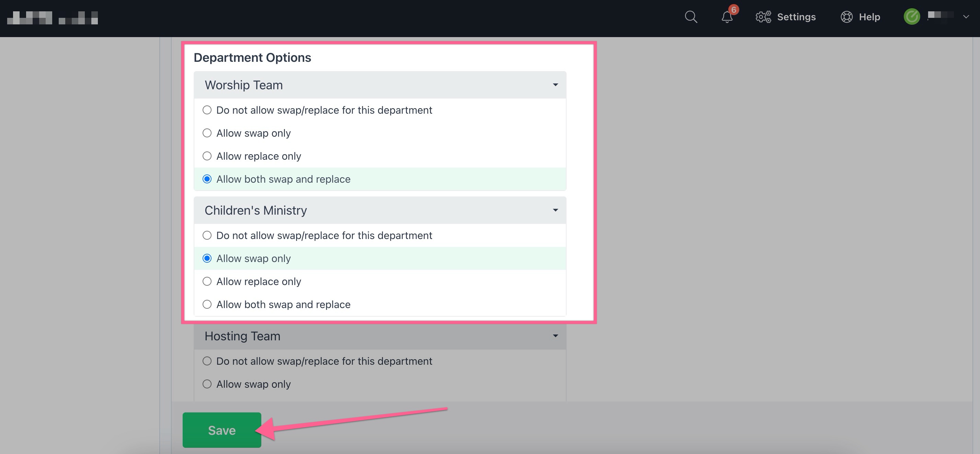Open the Settings menu label
Screen dimensions: 980x454
point(796,17)
